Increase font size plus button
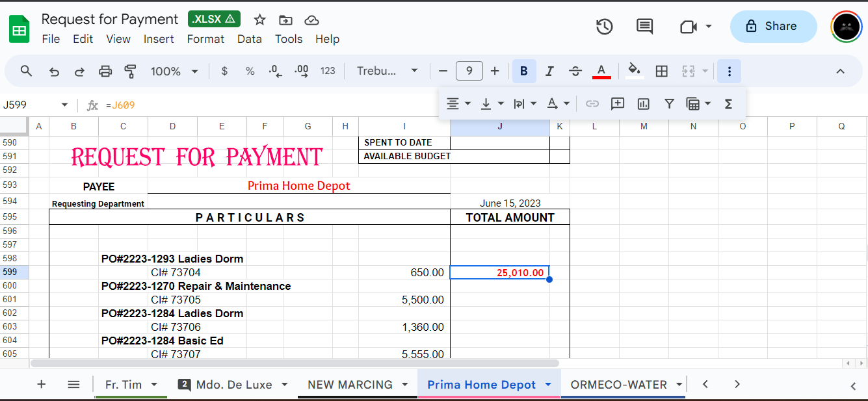The width and height of the screenshot is (868, 401). pos(495,71)
